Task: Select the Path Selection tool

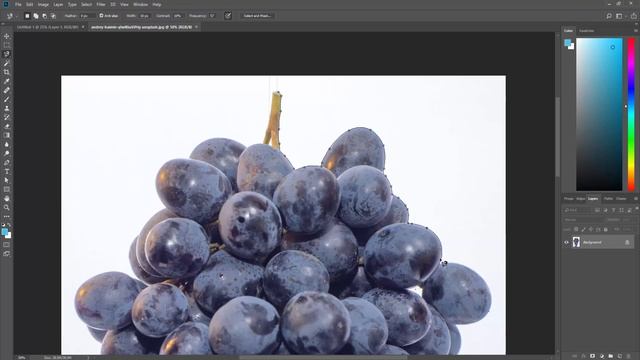Action: (7, 180)
